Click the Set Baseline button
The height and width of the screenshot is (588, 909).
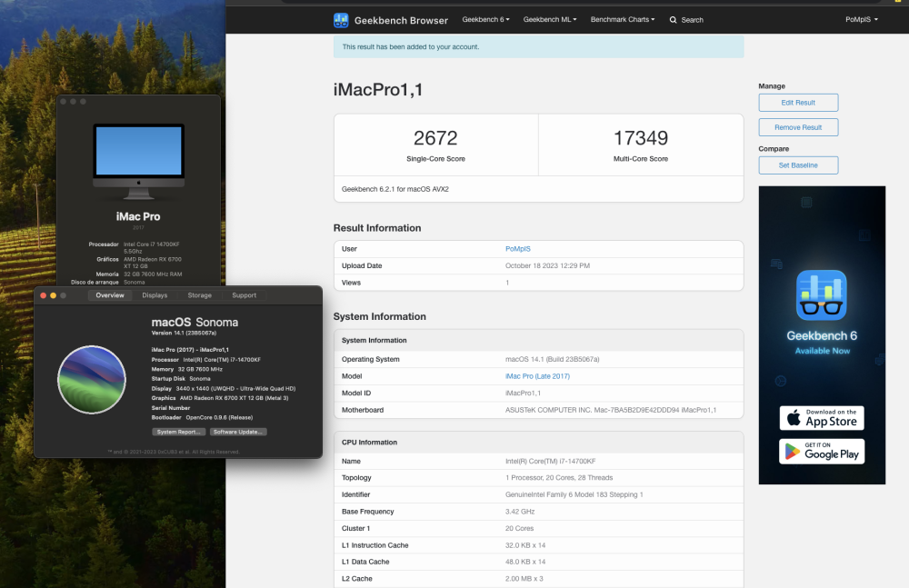click(798, 165)
